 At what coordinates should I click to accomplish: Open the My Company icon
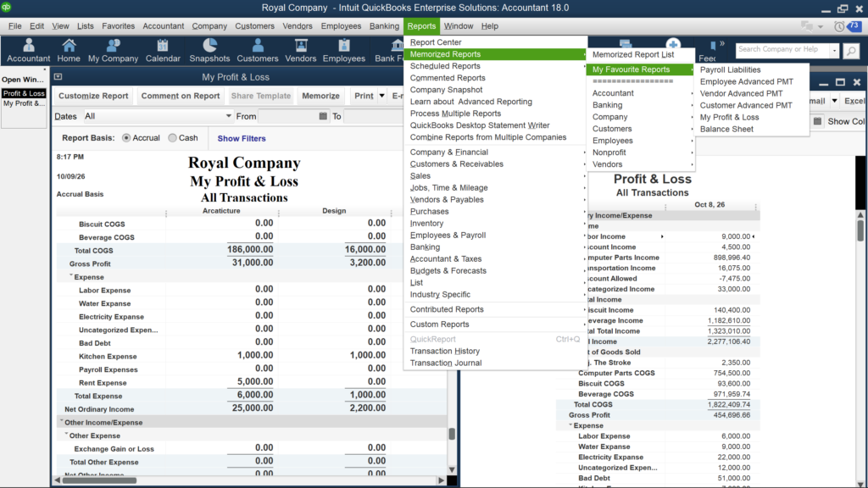point(113,50)
